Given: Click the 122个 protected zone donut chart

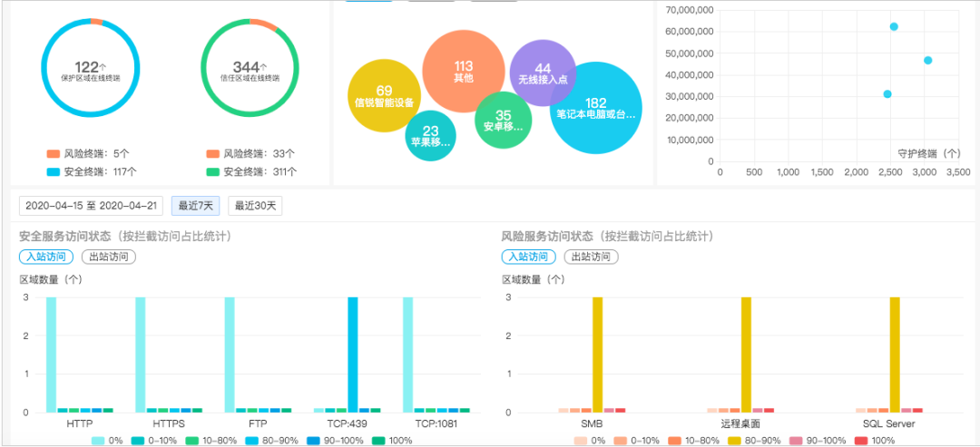Looking at the screenshot, I should pos(91,71).
